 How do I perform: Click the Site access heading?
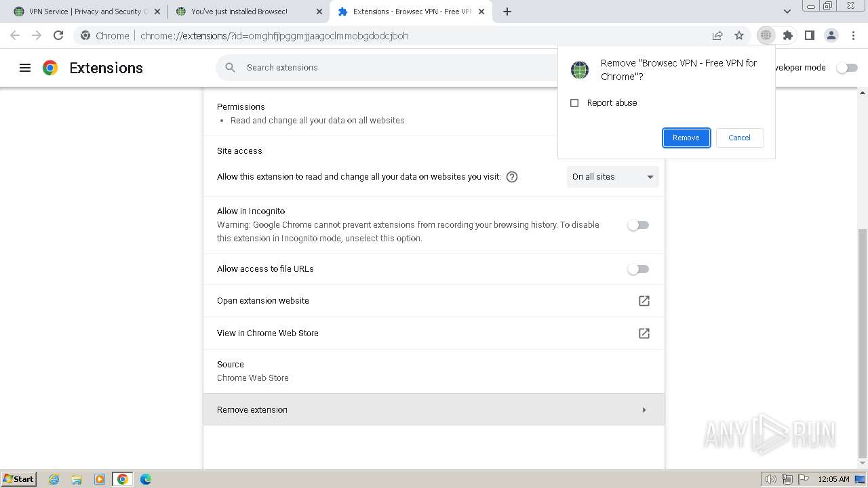tap(239, 151)
